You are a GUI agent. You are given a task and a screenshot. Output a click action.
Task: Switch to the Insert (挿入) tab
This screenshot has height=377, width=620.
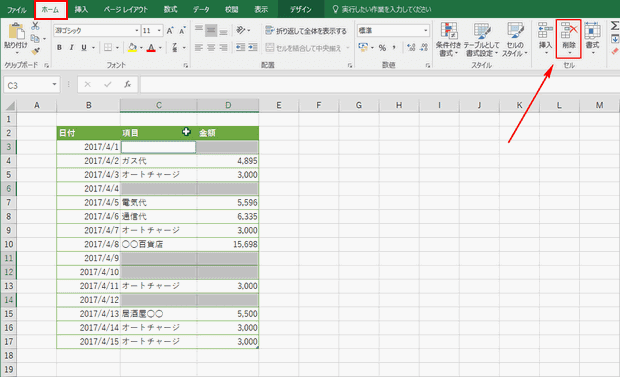click(x=81, y=9)
